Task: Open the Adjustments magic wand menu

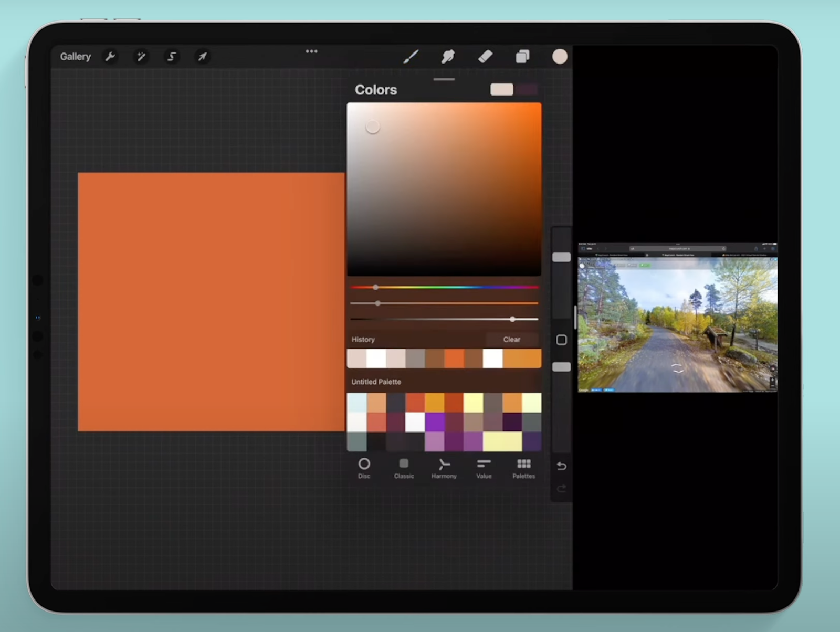Action: (x=141, y=56)
